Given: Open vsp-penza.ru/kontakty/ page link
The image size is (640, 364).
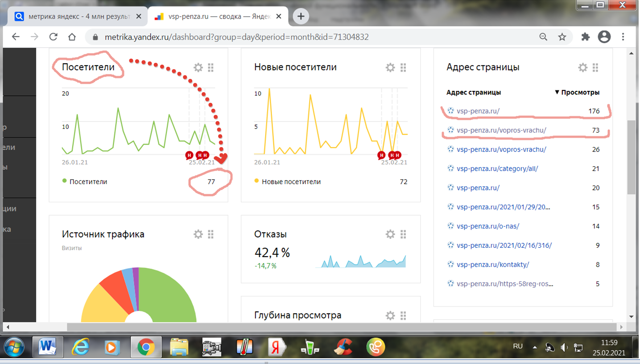Looking at the screenshot, I should pyautogui.click(x=492, y=265).
